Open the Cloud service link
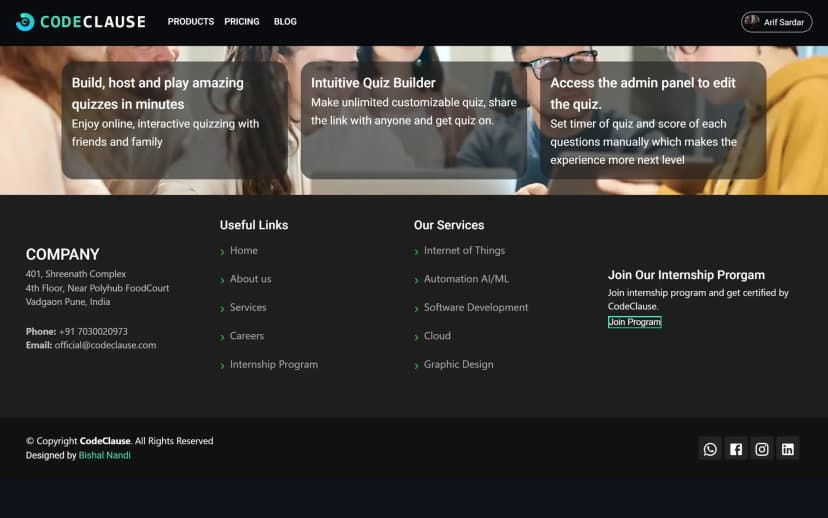 (437, 336)
